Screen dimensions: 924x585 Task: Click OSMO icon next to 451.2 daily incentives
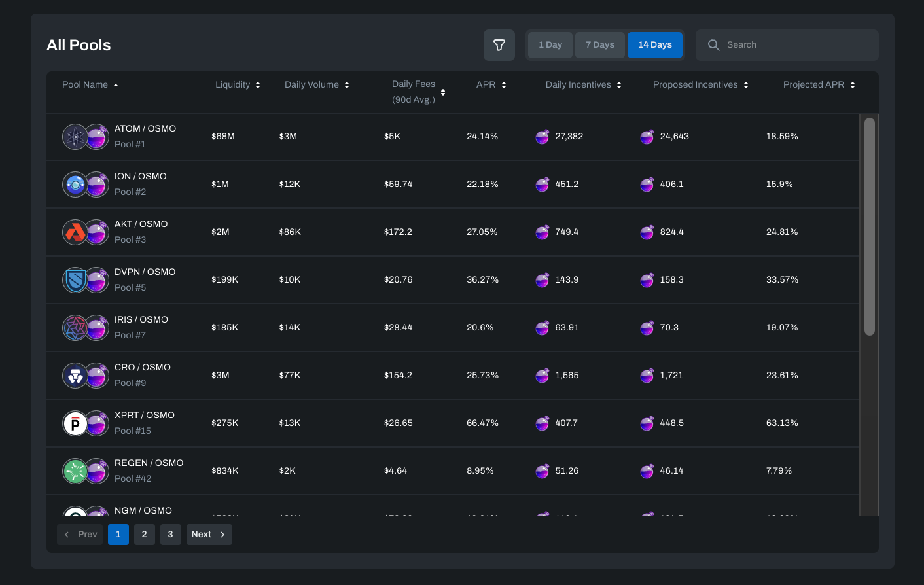542,185
